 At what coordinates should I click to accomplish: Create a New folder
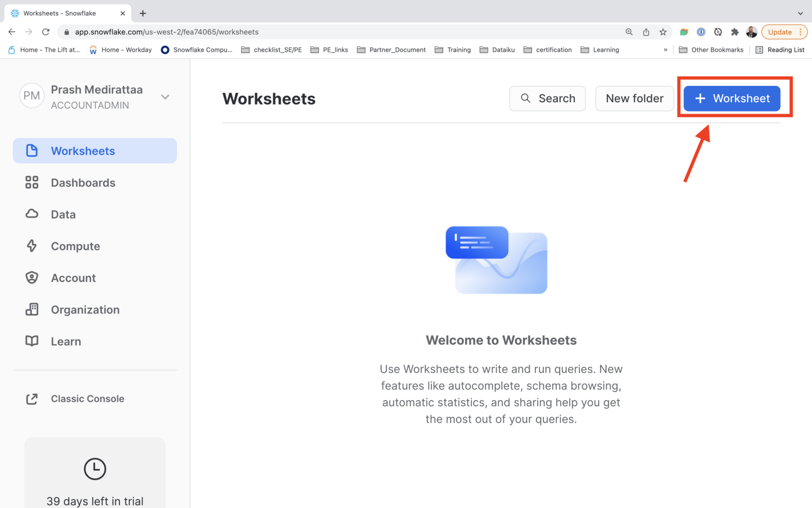(x=635, y=99)
